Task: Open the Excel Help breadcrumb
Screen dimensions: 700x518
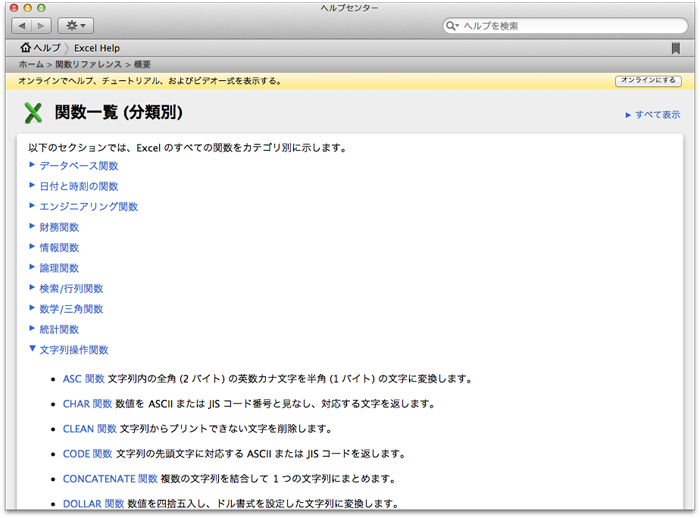Action: [97, 48]
